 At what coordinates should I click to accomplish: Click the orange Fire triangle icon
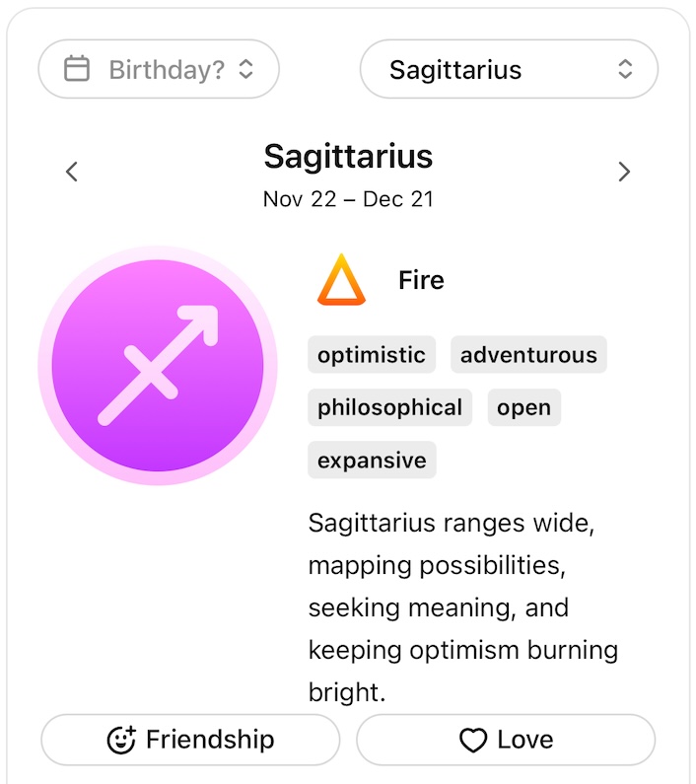point(341,280)
